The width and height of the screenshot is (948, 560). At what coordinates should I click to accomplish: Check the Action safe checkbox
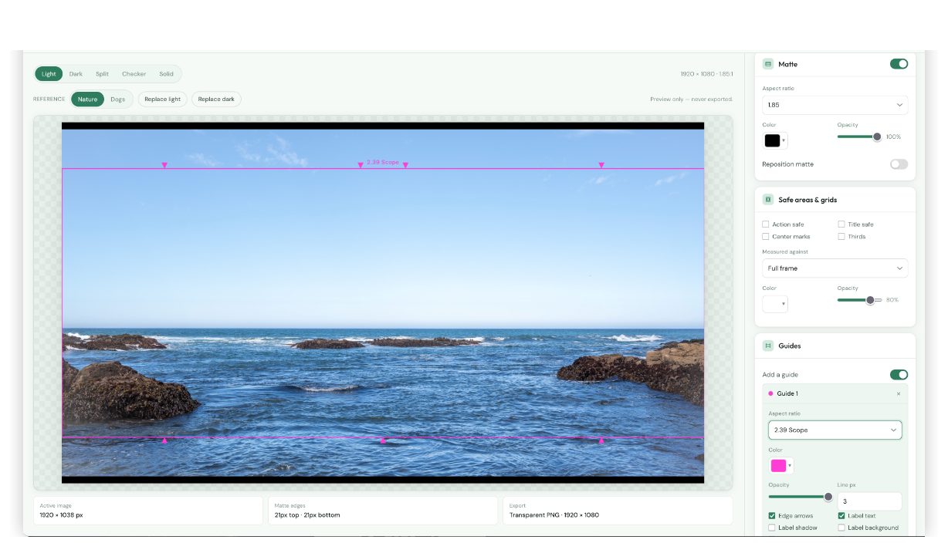click(x=766, y=224)
